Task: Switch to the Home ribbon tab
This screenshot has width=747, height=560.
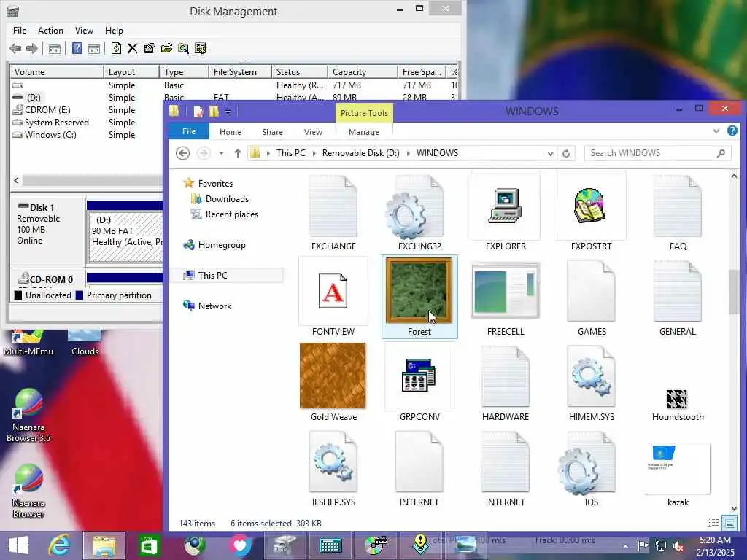Action: tap(231, 132)
